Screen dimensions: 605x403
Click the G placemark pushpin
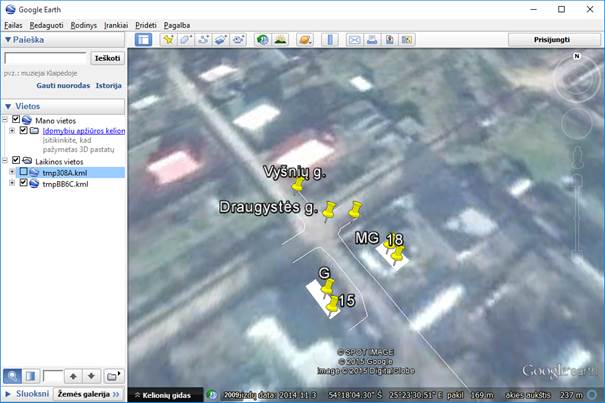point(328,288)
